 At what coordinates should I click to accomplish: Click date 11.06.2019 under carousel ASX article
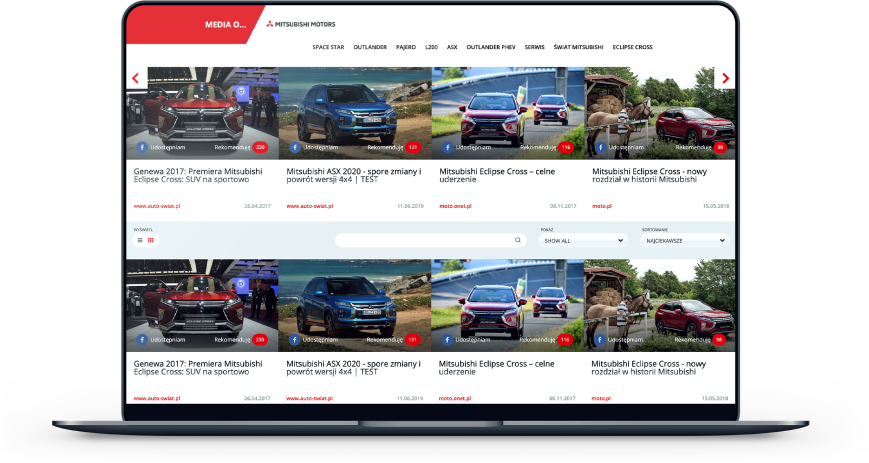tap(410, 206)
